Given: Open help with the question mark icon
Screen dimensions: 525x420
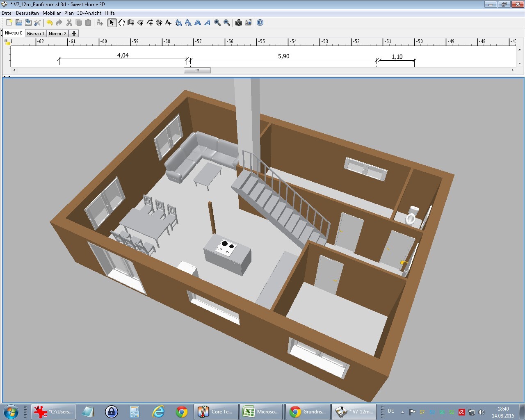Looking at the screenshot, I should pos(260,23).
